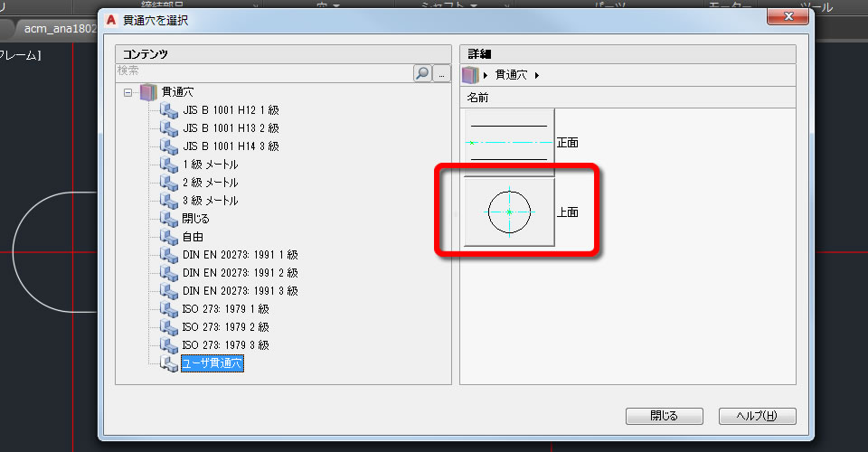Select the 貫通穴 root folder in the tree

(177, 92)
